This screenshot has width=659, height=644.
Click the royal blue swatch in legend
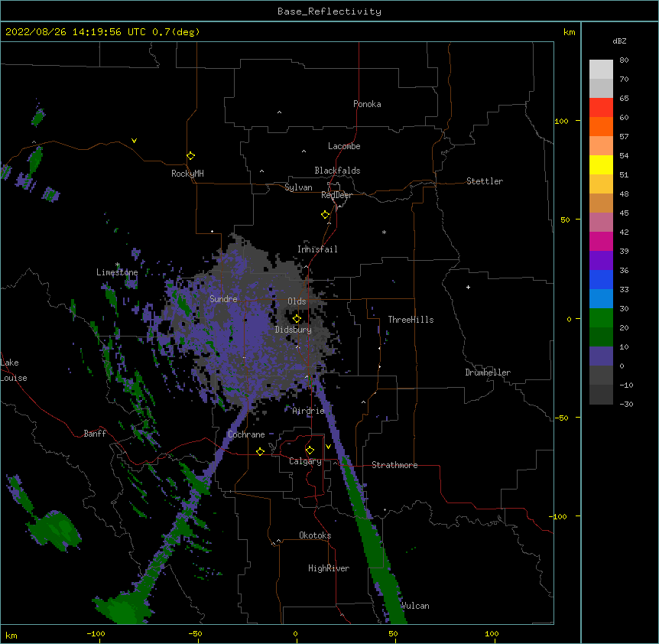(601, 279)
